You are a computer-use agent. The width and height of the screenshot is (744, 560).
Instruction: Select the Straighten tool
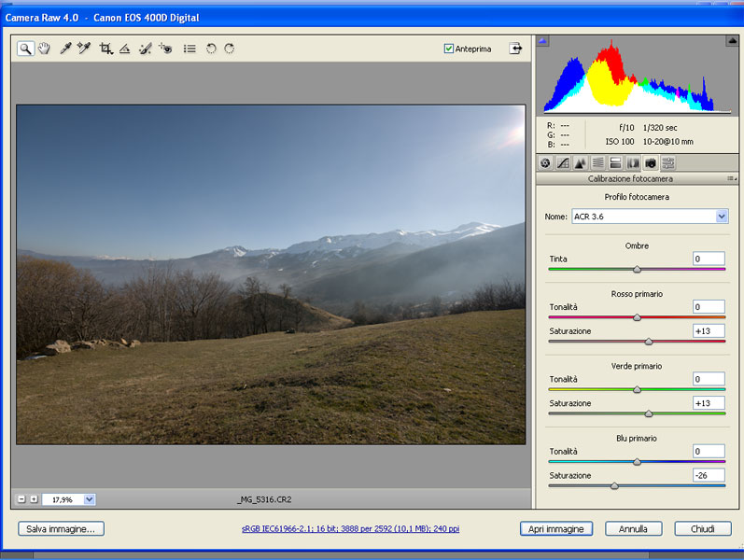click(124, 49)
